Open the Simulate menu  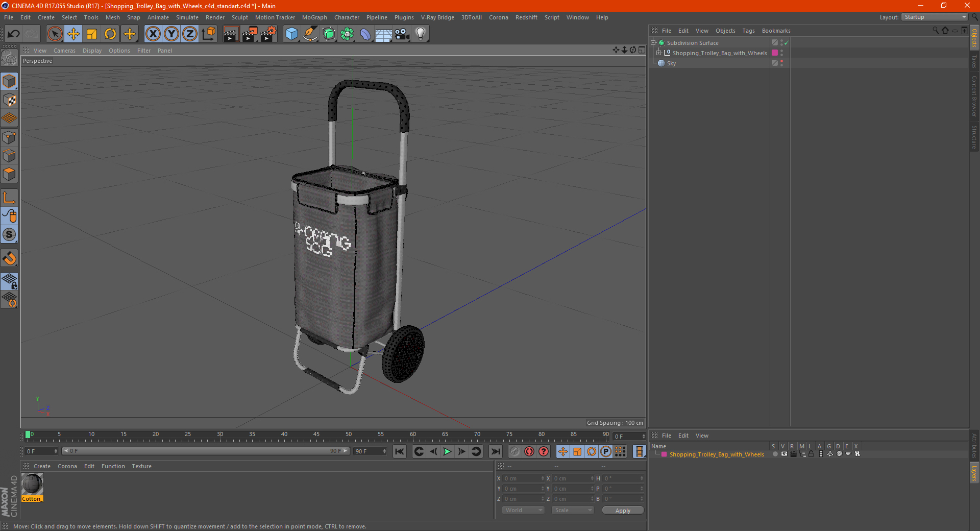187,17
